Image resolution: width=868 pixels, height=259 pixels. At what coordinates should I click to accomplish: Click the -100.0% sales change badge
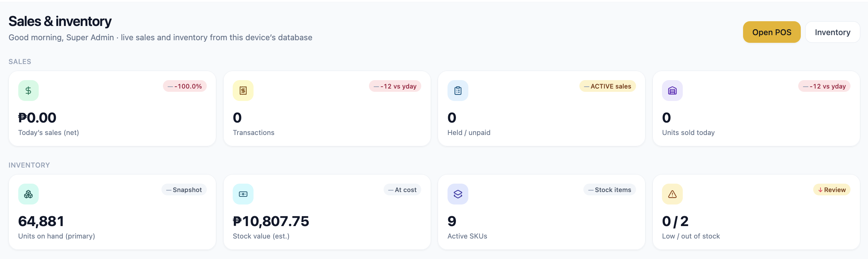[x=185, y=86]
